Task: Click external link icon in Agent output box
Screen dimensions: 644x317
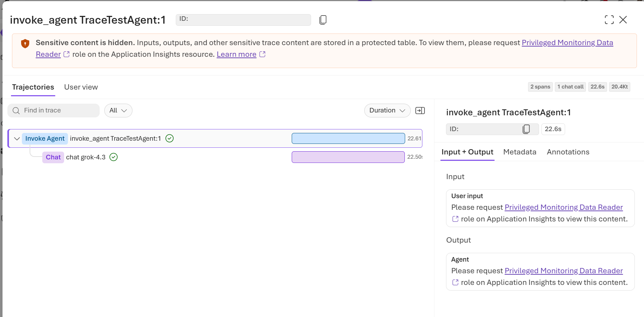Action: (455, 282)
